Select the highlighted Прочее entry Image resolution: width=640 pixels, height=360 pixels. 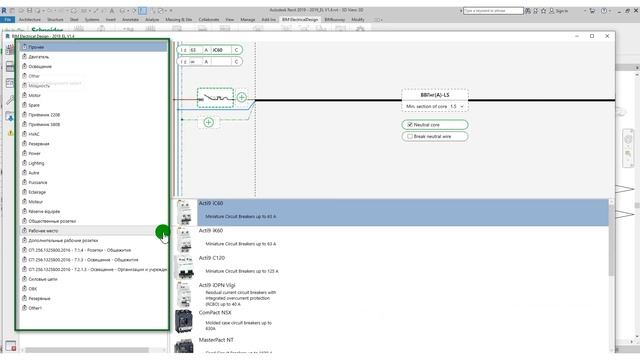[x=94, y=47]
